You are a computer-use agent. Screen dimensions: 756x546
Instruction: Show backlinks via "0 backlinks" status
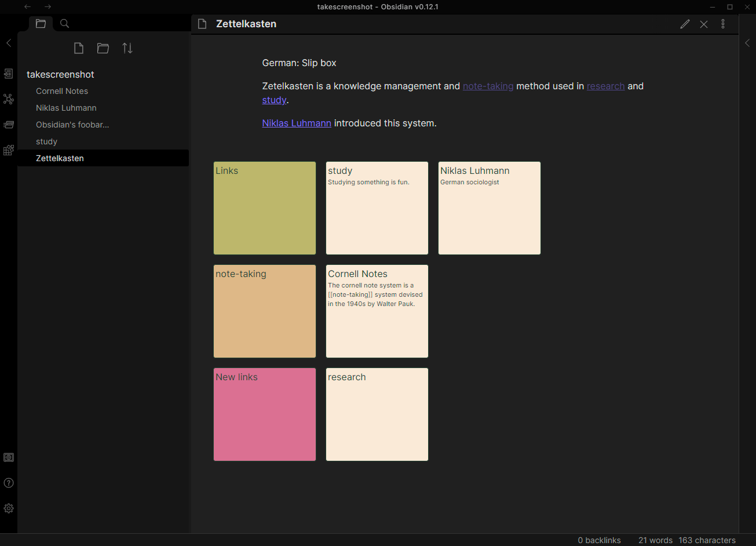pos(599,540)
